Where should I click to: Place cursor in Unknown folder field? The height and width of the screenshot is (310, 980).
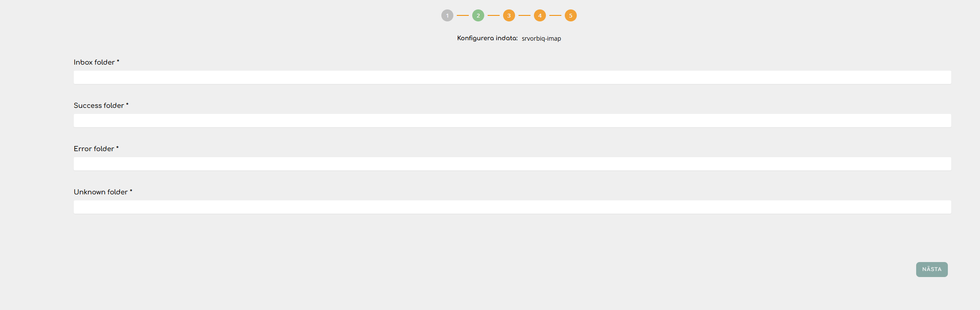pyautogui.click(x=512, y=207)
